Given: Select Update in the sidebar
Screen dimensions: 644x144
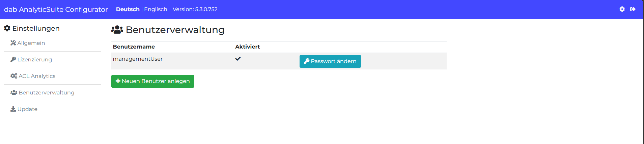Looking at the screenshot, I should [27, 109].
